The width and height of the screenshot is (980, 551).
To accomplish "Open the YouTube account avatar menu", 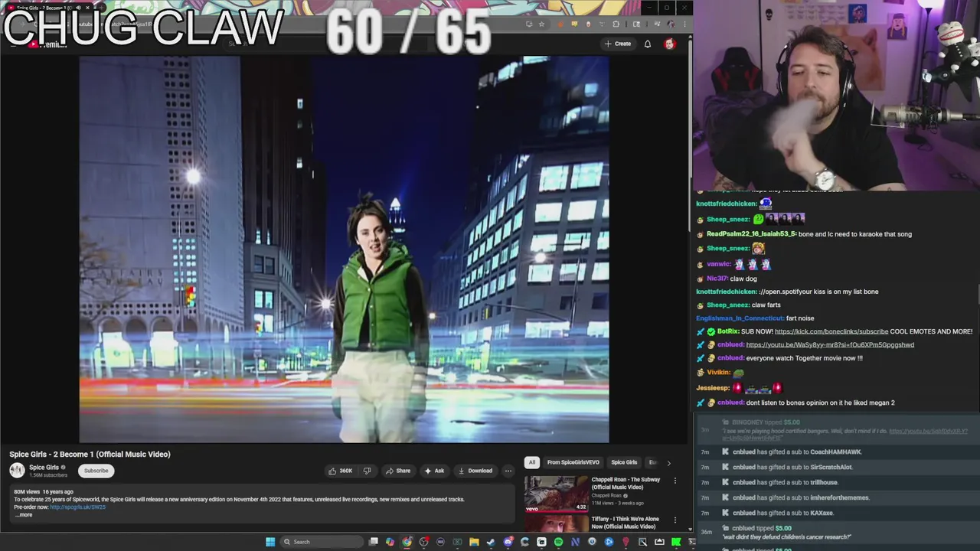I will (670, 44).
